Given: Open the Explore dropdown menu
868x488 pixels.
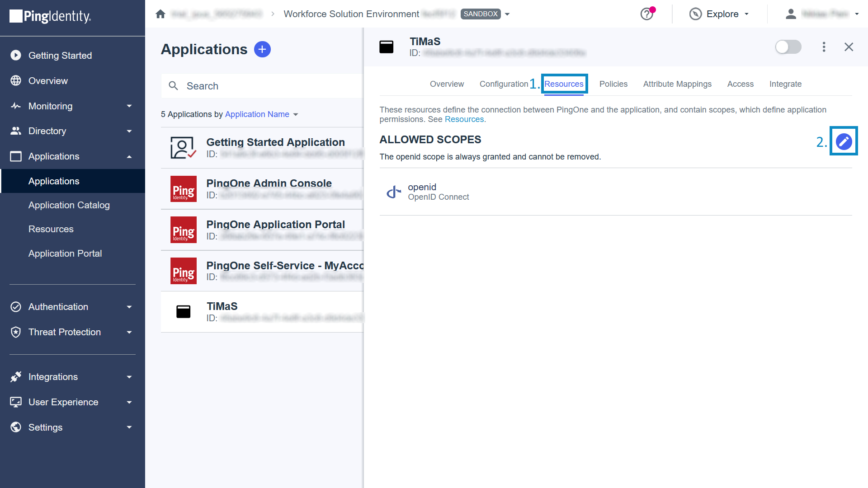Looking at the screenshot, I should (728, 14).
